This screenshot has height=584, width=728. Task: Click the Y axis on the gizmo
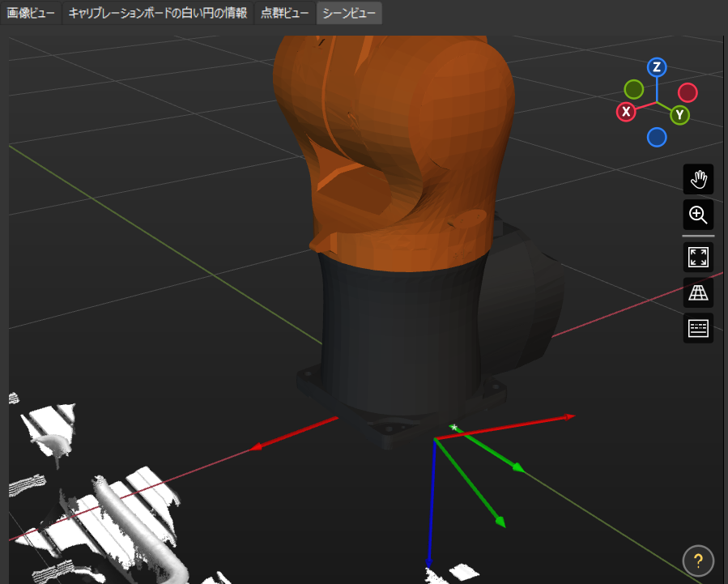tap(679, 115)
